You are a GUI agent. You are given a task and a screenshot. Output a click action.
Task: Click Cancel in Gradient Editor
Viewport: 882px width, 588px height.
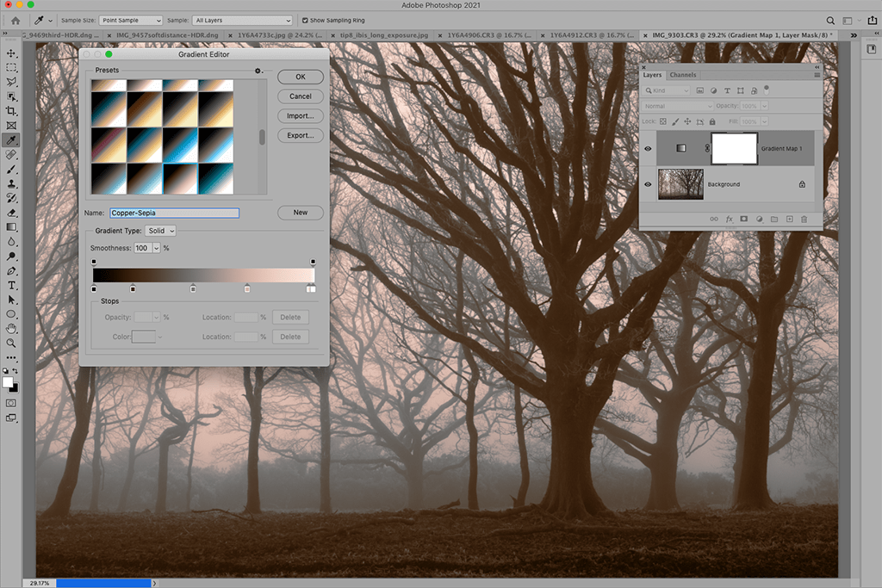pos(301,96)
